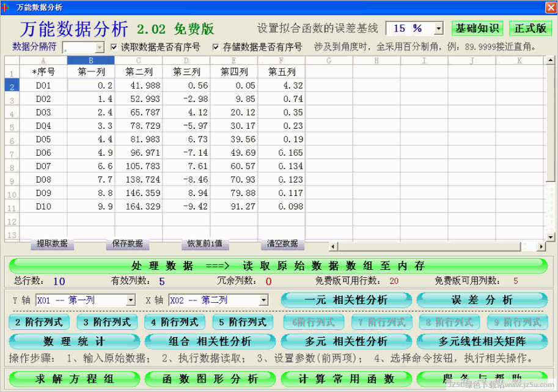Viewport: 558px width, 392px height.
Task: Click the 保存数据 button
Action: click(x=127, y=244)
